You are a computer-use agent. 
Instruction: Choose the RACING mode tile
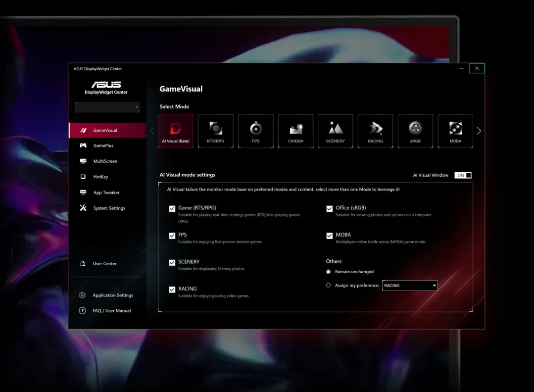tap(375, 131)
